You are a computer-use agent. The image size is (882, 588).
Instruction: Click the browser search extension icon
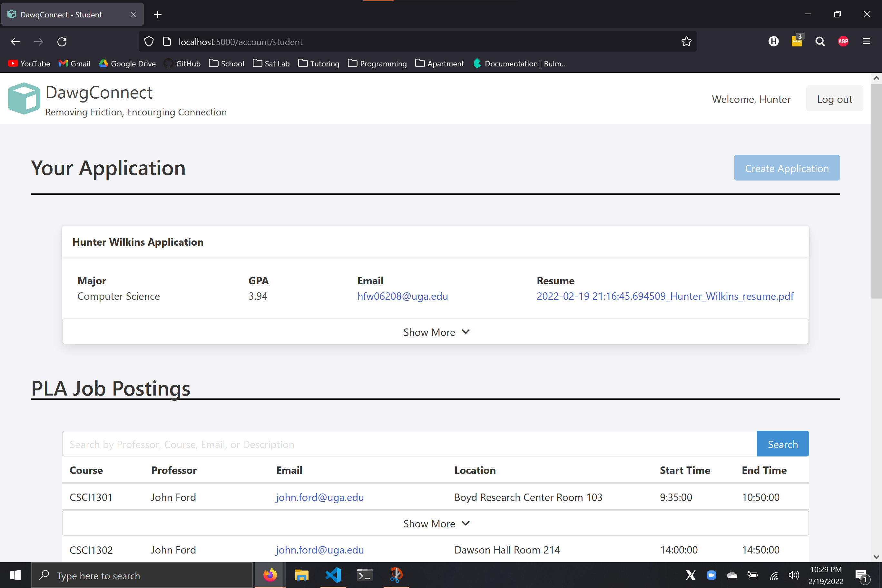[820, 42]
